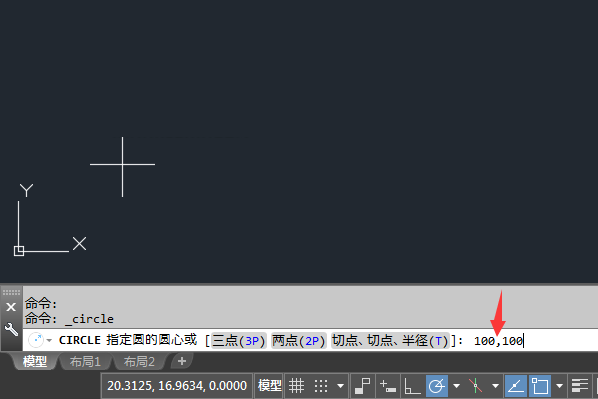Toggle drawing grid display
The image size is (598, 399).
coord(296,386)
